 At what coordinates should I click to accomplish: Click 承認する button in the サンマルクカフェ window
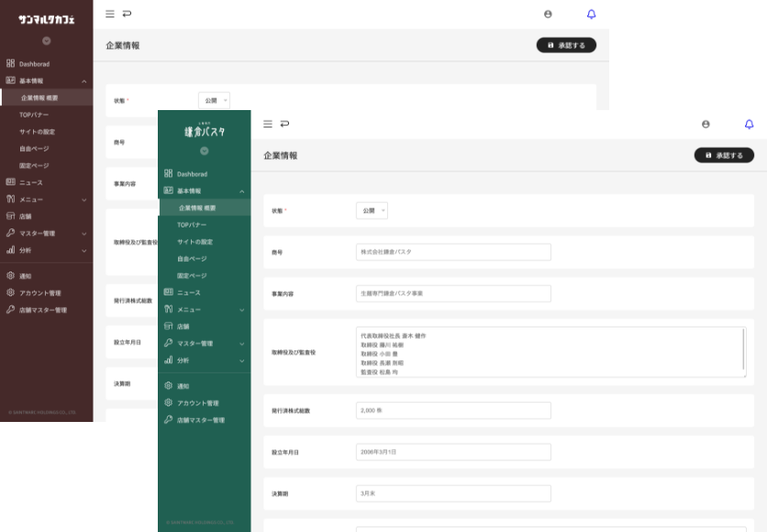tap(566, 46)
